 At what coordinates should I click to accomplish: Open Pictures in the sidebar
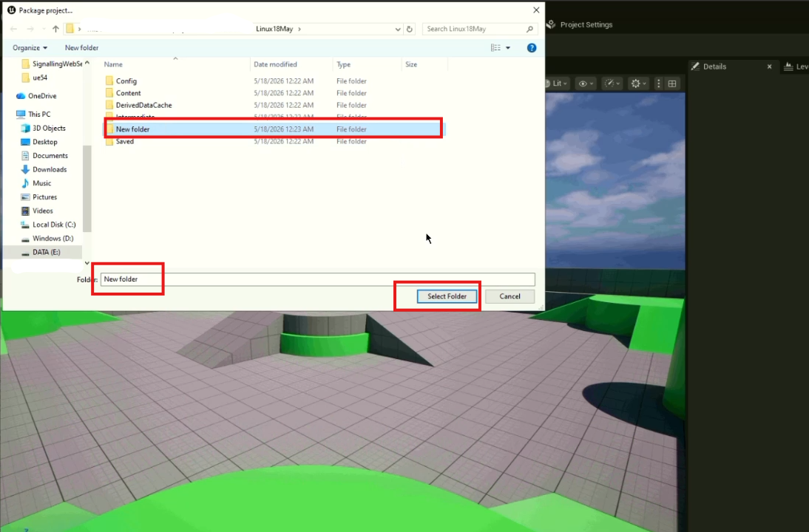point(38,197)
